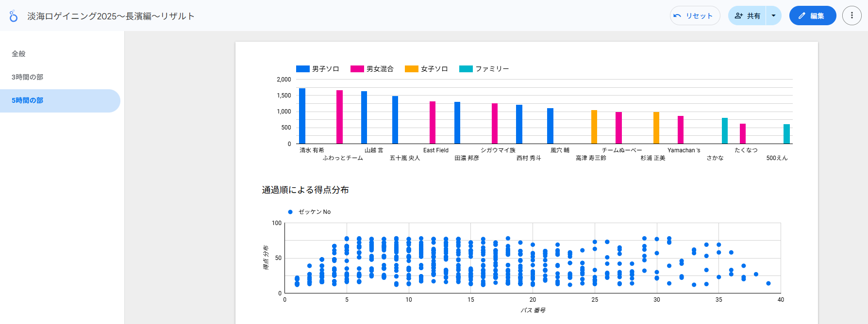Open the 全般 page
Viewport: 868px width, 324px height.
[18, 54]
